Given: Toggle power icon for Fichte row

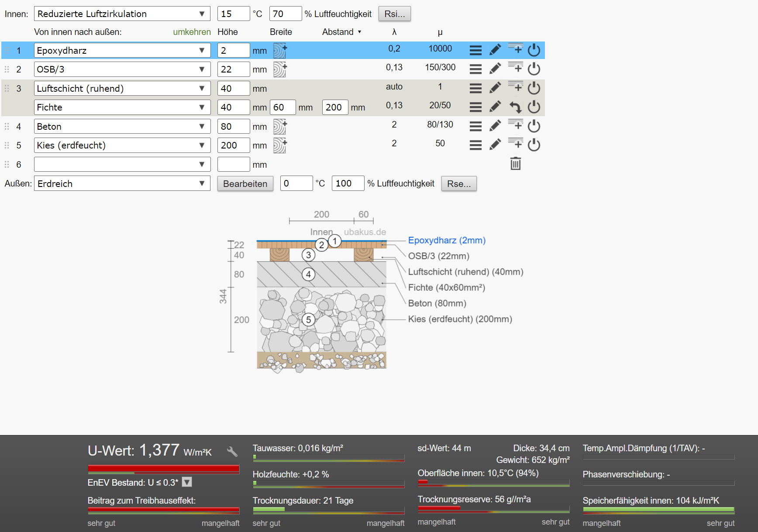Looking at the screenshot, I should click(x=534, y=107).
